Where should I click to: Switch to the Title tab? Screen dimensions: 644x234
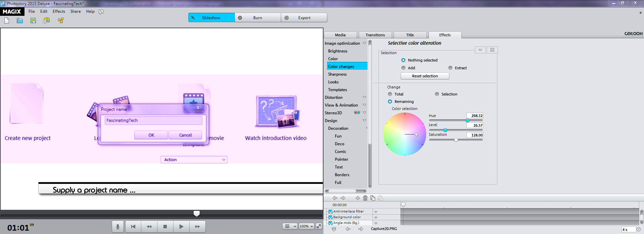[x=410, y=35]
